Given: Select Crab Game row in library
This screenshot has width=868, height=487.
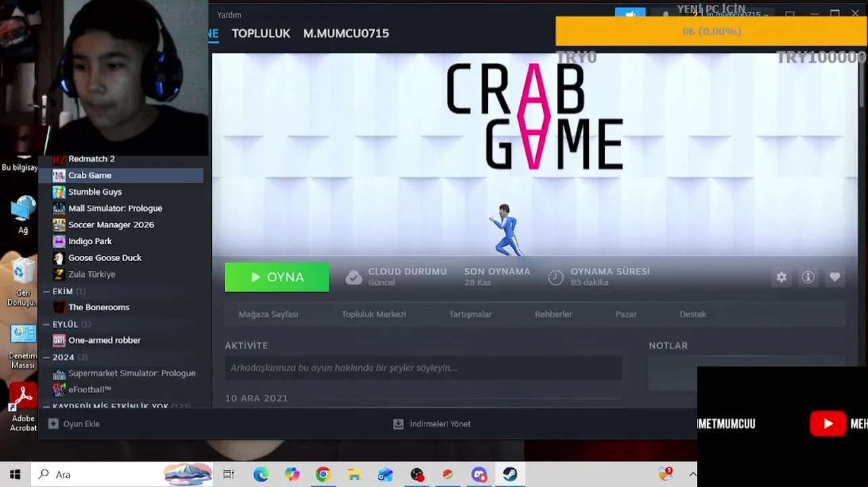Looking at the screenshot, I should pos(120,175).
